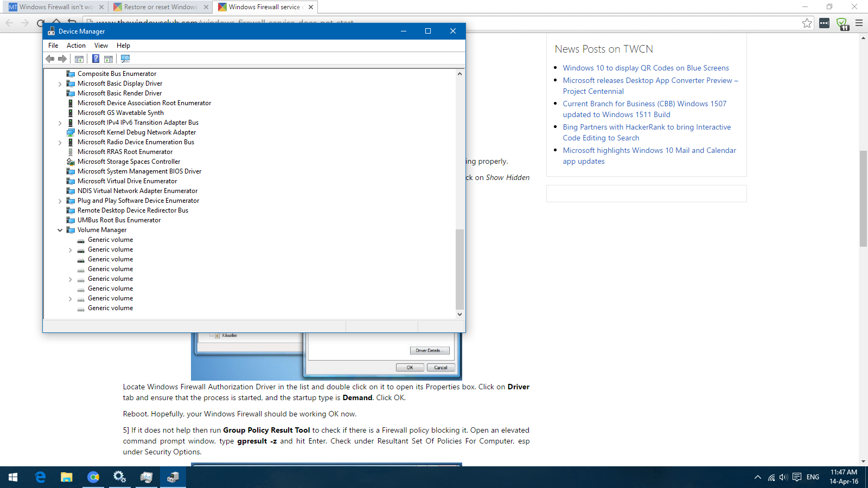868x488 pixels.
Task: Click the Device Manager vertical scrollbar thumb
Action: pyautogui.click(x=459, y=269)
